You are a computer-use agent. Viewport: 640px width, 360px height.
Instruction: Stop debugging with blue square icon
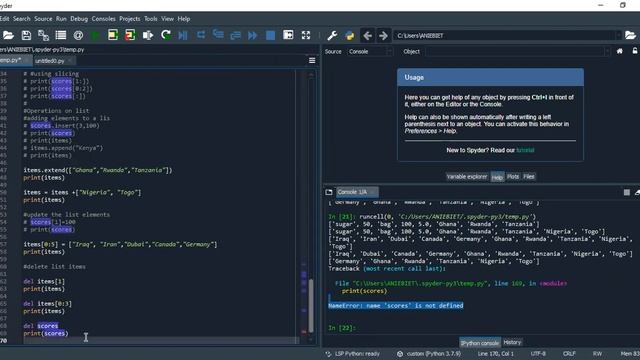[x=270, y=36]
